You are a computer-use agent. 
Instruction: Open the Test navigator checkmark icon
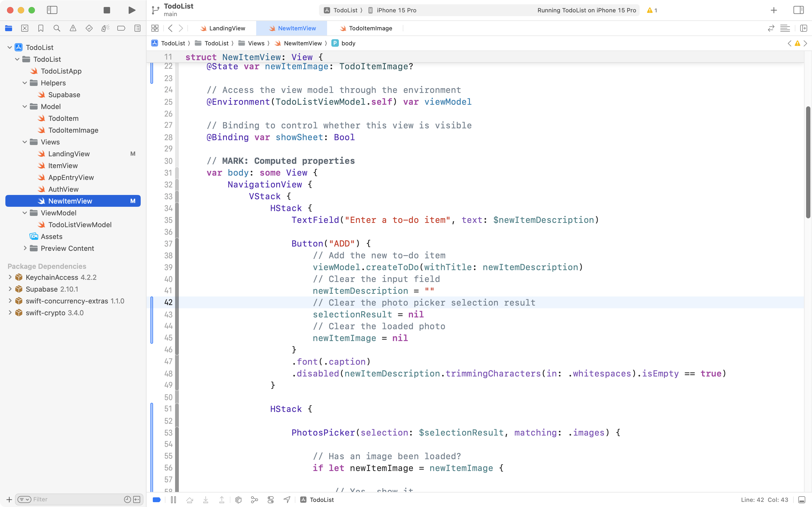pyautogui.click(x=89, y=28)
